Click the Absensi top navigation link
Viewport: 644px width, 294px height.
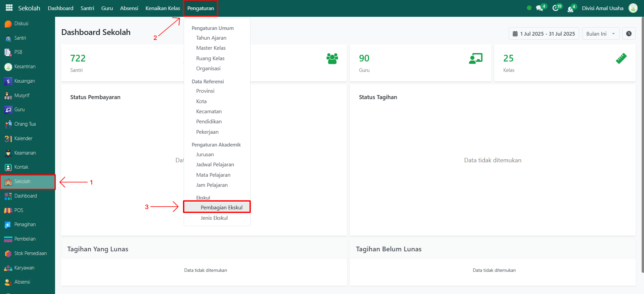[x=129, y=8]
